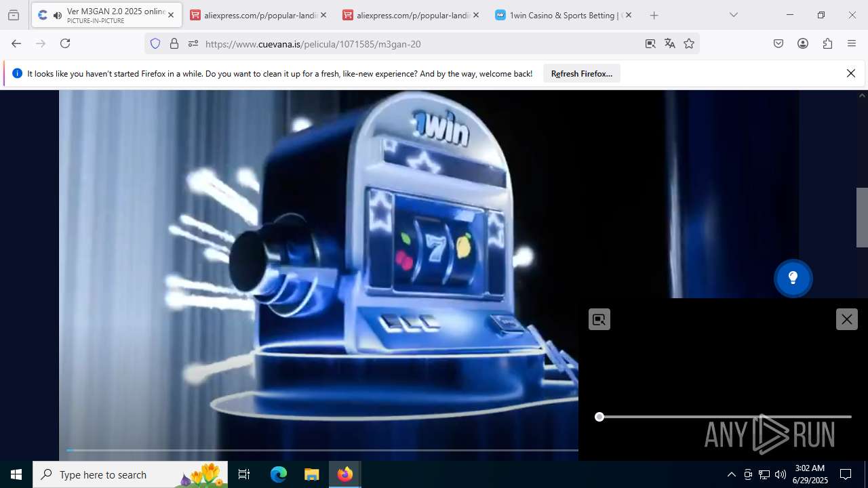This screenshot has width=868, height=488.
Task: Open Extensions panel
Action: [827, 43]
